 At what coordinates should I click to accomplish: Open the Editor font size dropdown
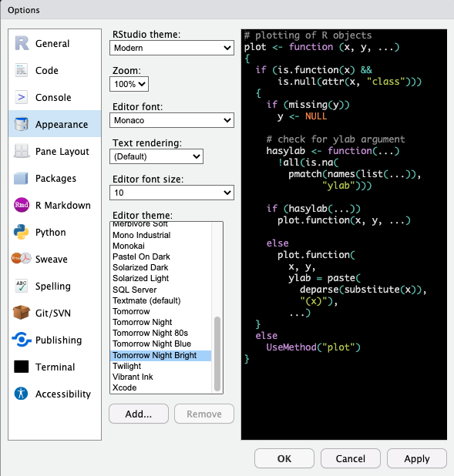pos(172,193)
